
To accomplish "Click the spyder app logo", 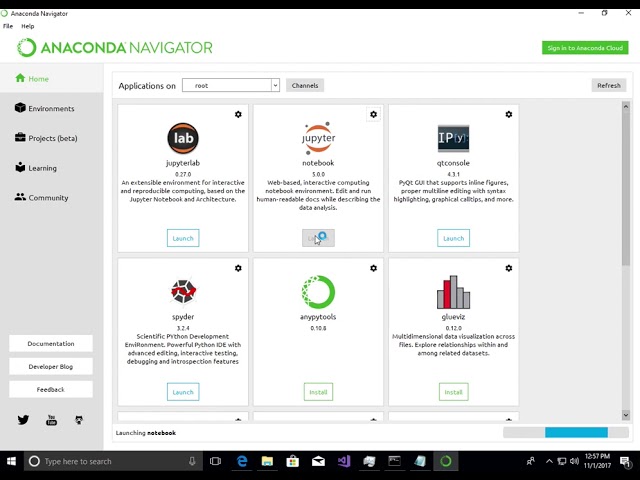I will pyautogui.click(x=183, y=291).
